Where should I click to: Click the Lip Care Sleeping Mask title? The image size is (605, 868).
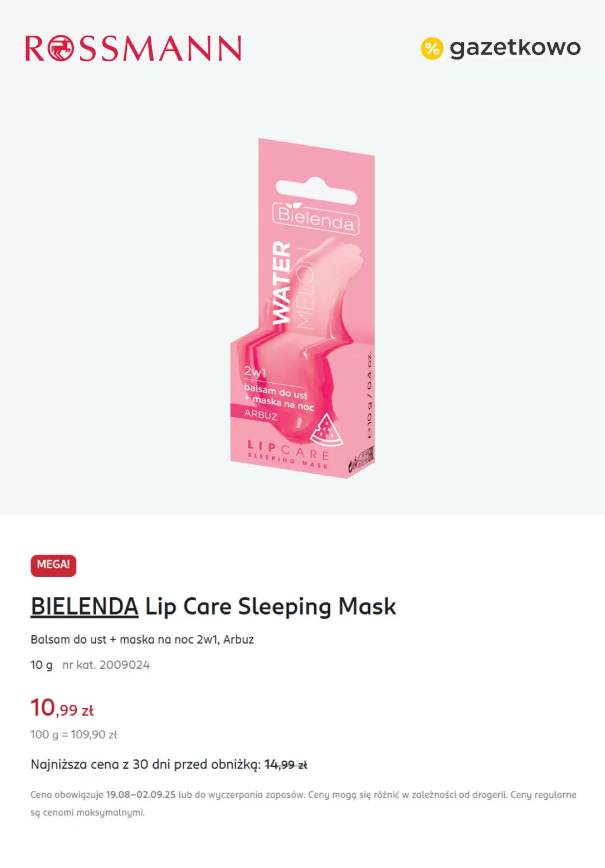click(x=270, y=606)
